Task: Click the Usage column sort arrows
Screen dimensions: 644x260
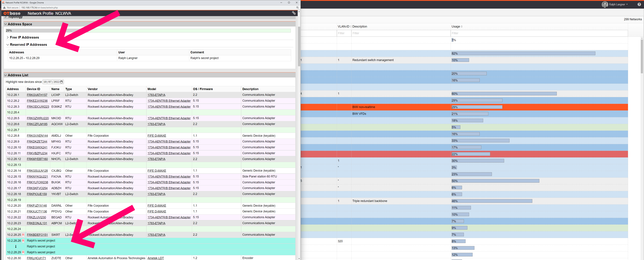Action: point(462,27)
